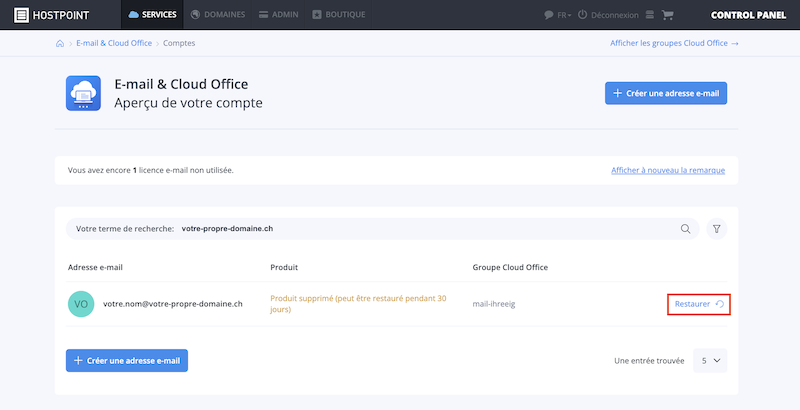Open the filter funnel icon
This screenshot has height=410, width=800.
pos(716,229)
